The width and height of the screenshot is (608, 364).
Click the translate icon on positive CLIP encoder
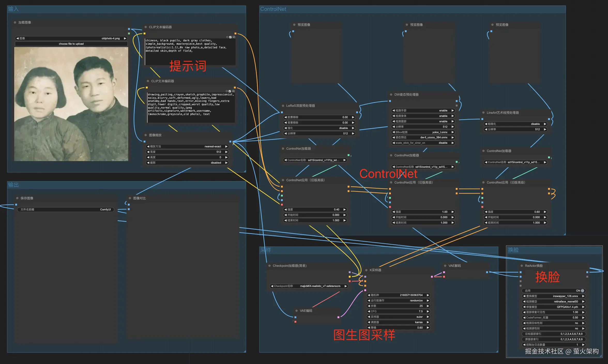point(234,37)
